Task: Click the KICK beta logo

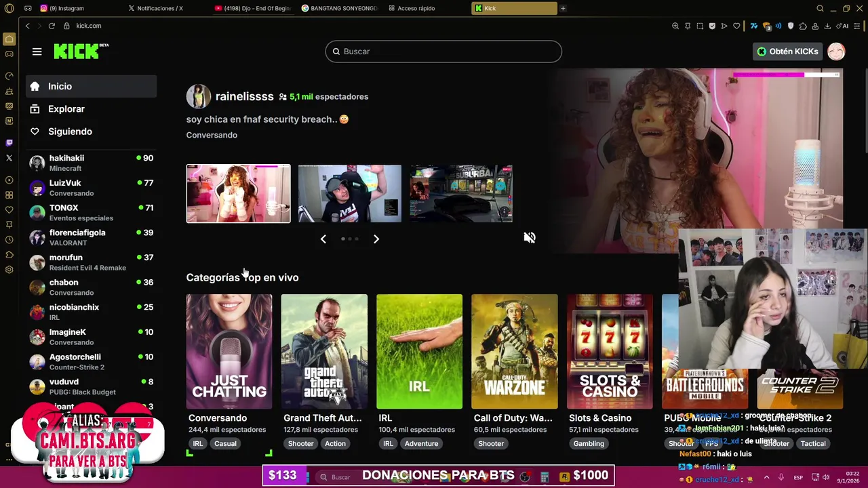Action: click(x=81, y=52)
